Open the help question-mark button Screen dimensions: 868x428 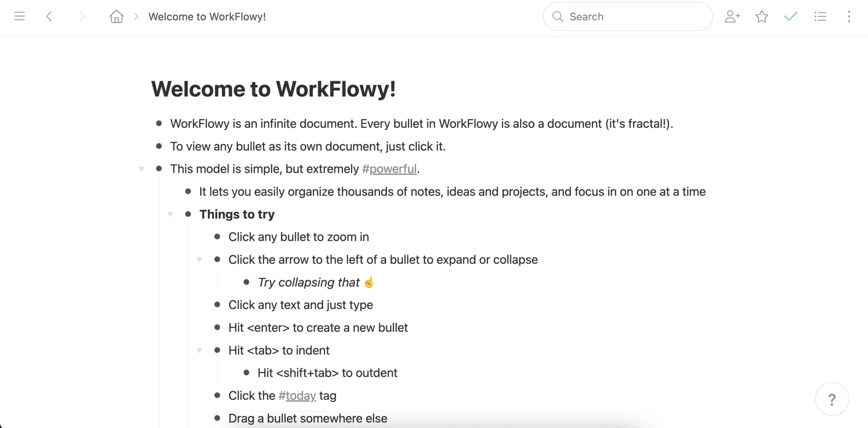point(832,399)
